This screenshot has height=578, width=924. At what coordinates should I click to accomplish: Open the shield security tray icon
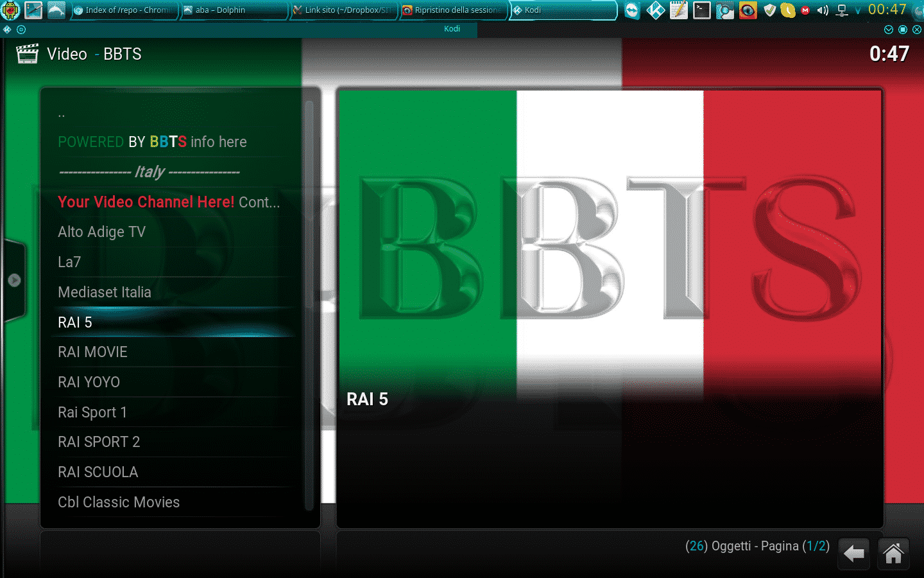click(770, 10)
